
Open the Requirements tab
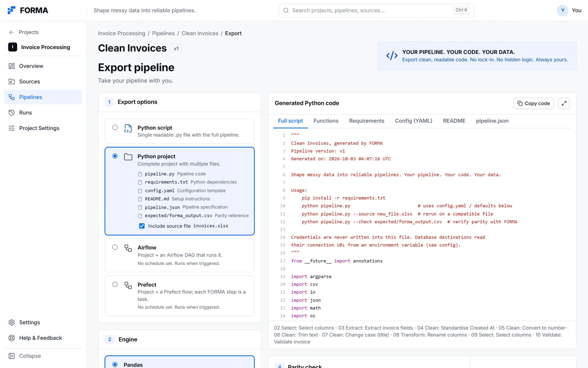click(367, 121)
